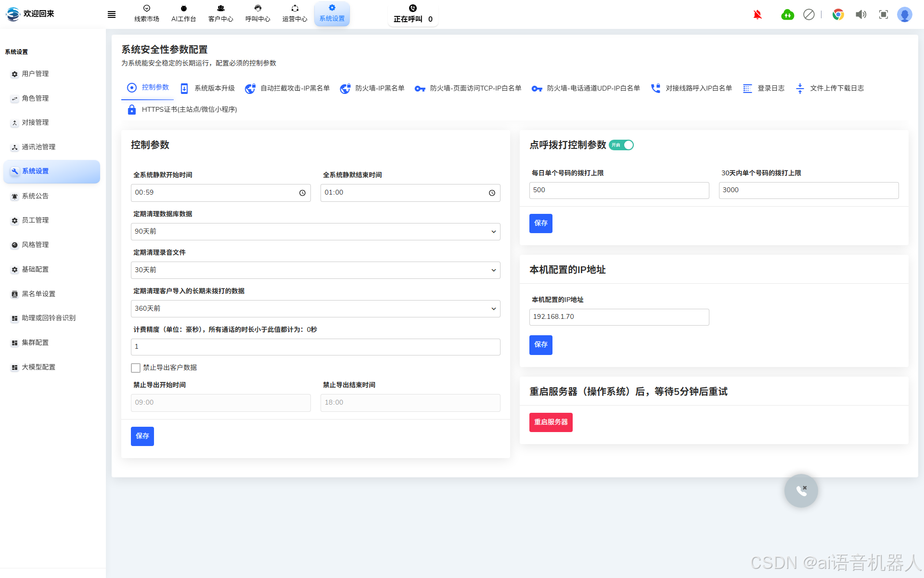Open 呼叫中心 from the top navigation
Screen dimensions: 924x578
258,13
